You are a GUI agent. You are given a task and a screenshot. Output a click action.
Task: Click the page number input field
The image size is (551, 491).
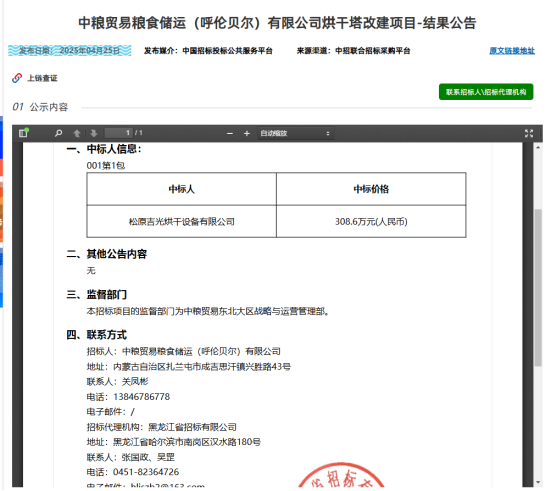(119, 133)
